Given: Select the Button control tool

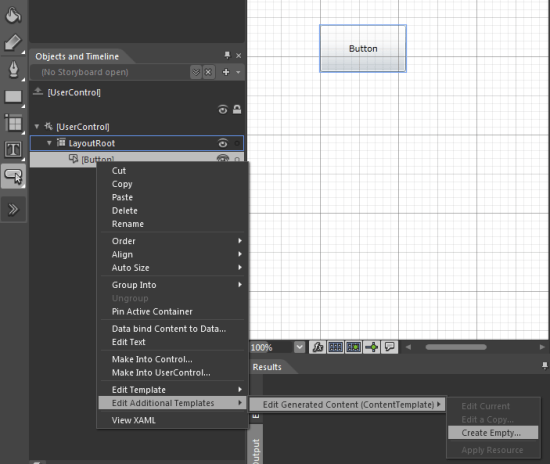Looking at the screenshot, I should click(13, 176).
